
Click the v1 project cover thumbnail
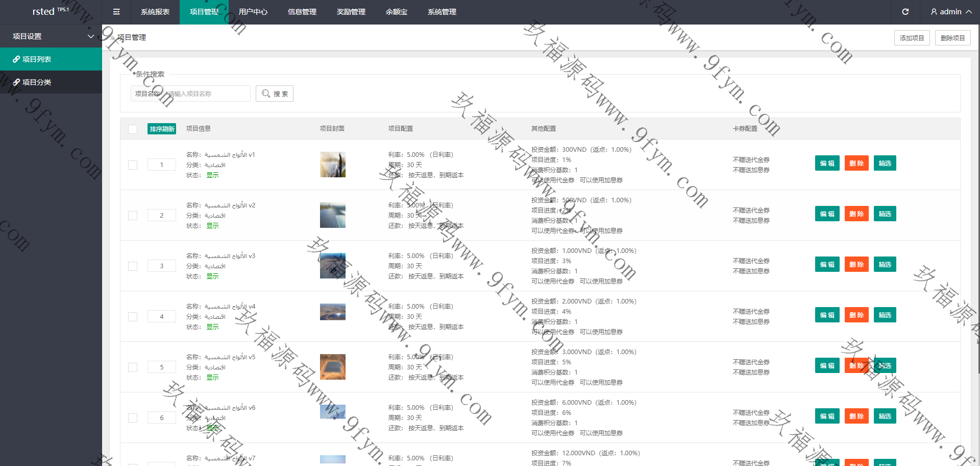click(x=332, y=165)
